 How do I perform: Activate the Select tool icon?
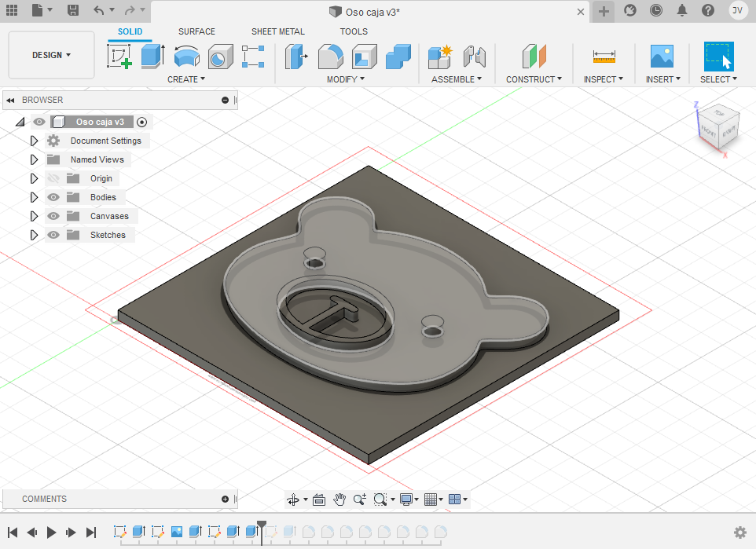pos(718,56)
